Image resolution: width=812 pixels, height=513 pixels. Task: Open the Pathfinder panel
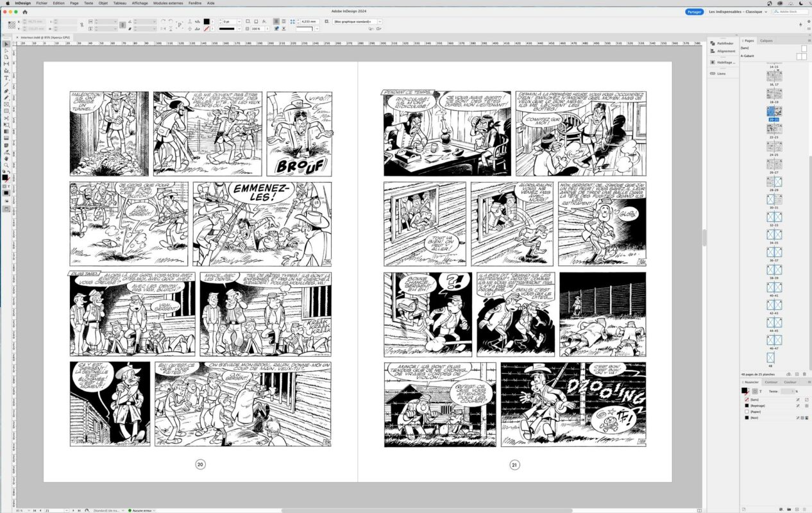pos(722,44)
